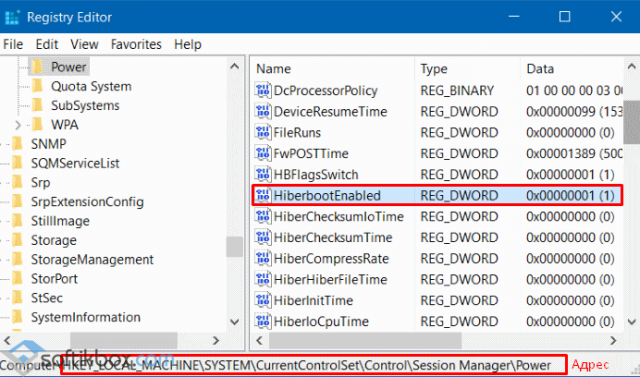Click values pane scroll right arrow
640x377 pixels.
613,340
